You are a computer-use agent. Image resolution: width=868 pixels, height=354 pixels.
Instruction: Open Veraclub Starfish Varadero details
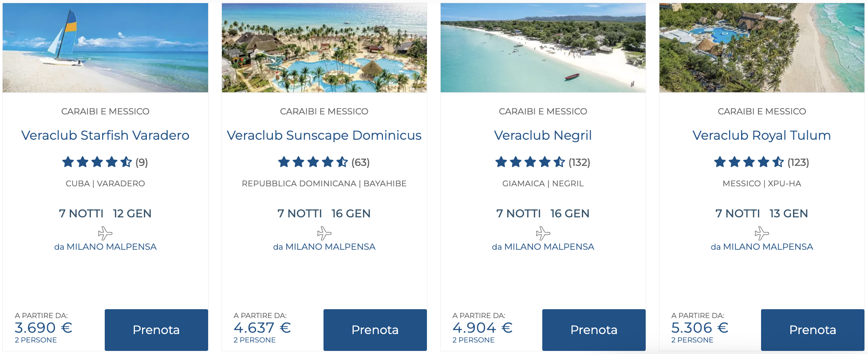pyautogui.click(x=105, y=136)
